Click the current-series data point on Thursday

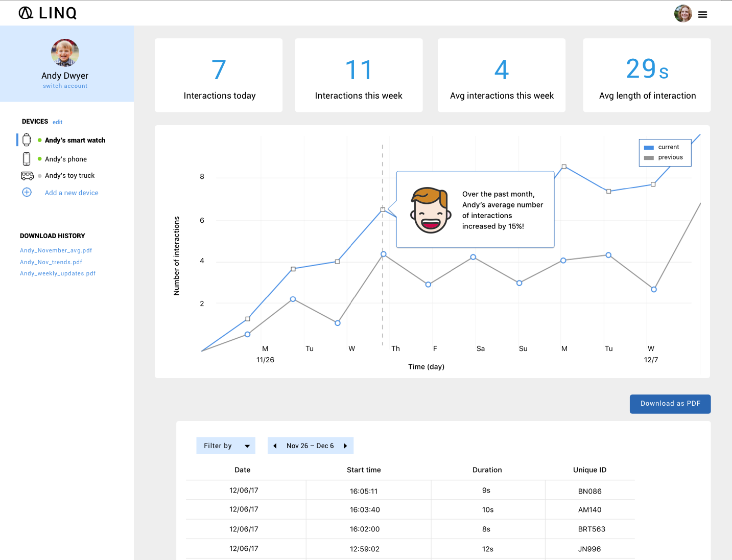point(383,209)
